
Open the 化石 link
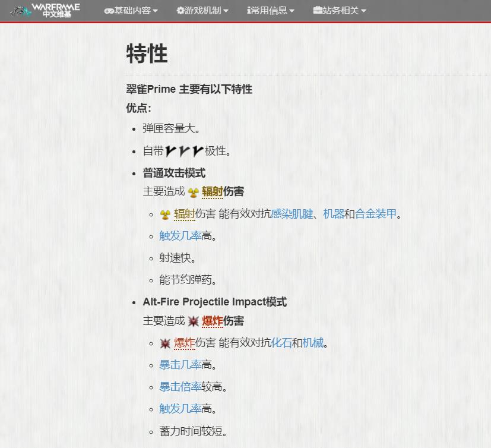(x=281, y=343)
